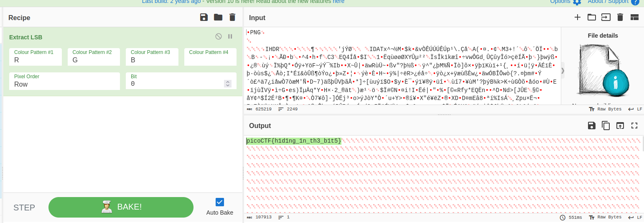Viewport: 644px width, 223px height.
Task: Set a breakpoint on Extract LSB
Action: click(230, 36)
